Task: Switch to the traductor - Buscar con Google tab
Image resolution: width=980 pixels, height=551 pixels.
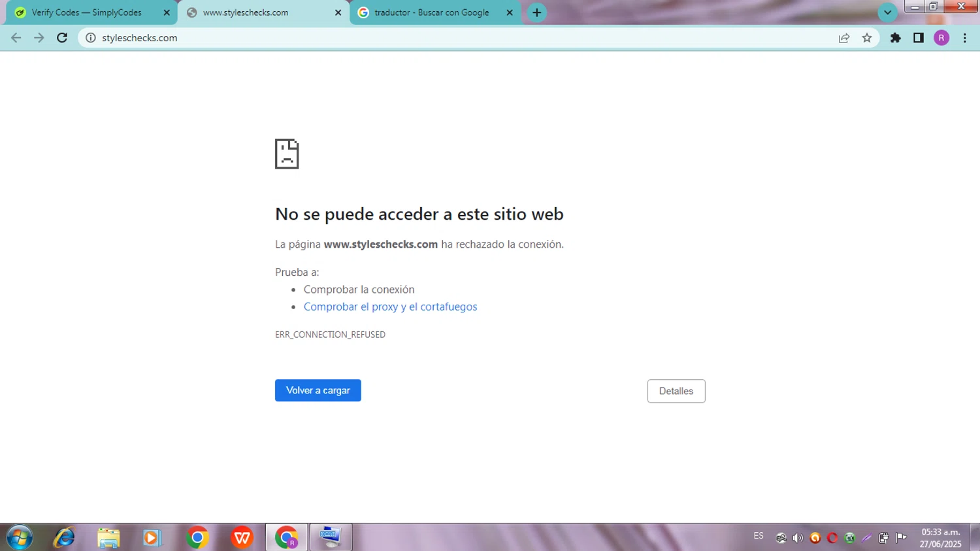Action: 436,12
